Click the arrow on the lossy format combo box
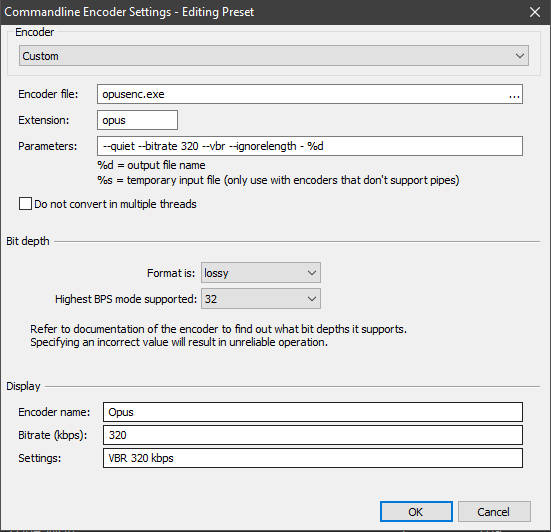 click(311, 273)
